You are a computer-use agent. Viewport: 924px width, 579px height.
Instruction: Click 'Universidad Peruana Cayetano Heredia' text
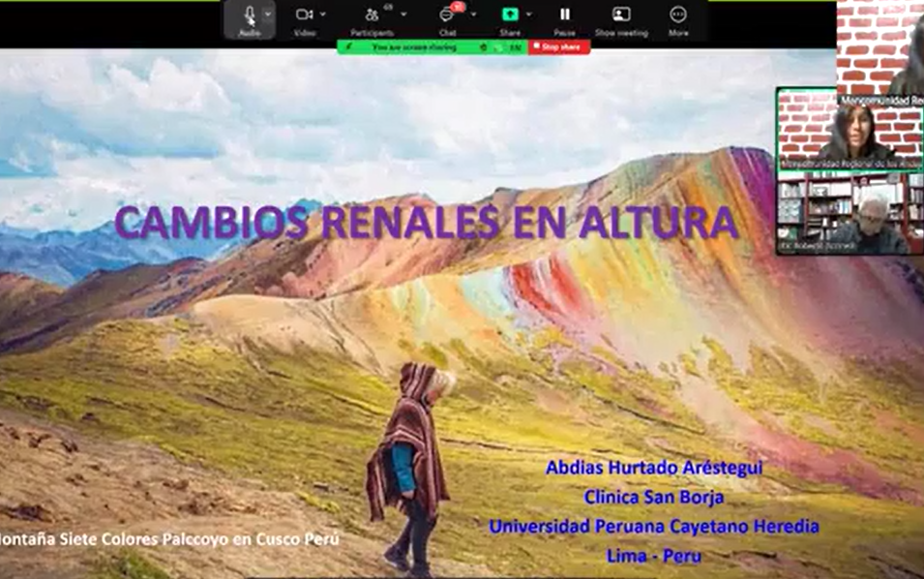click(654, 526)
